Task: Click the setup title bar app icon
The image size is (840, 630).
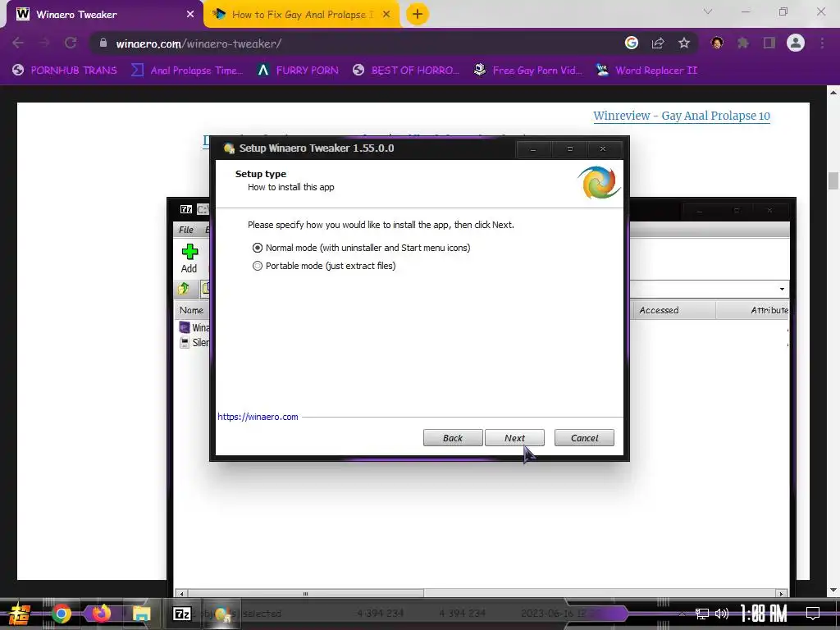Action: pyautogui.click(x=230, y=148)
